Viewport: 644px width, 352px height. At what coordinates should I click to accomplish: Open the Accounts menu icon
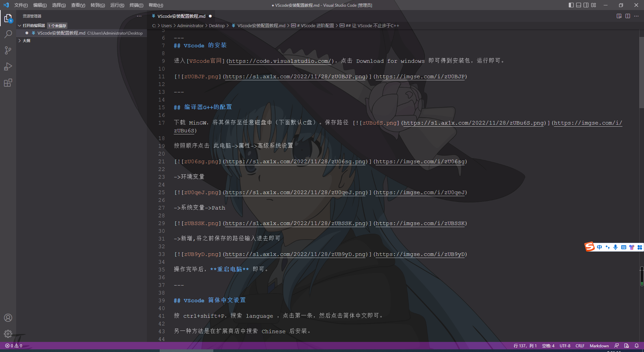pos(8,318)
